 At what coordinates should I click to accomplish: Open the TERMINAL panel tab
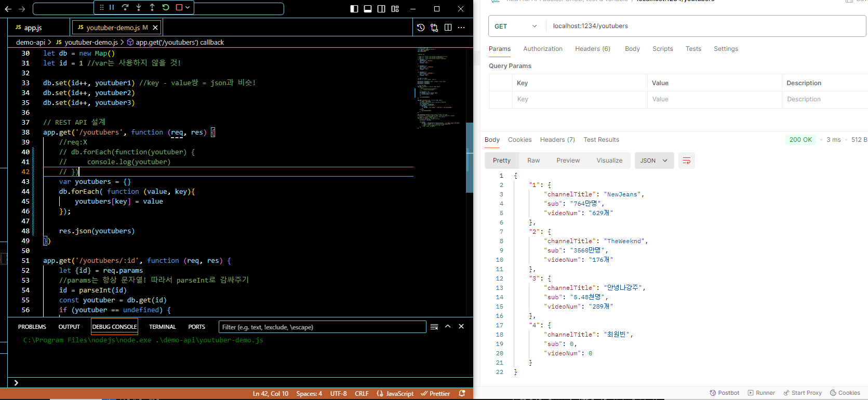tap(163, 327)
